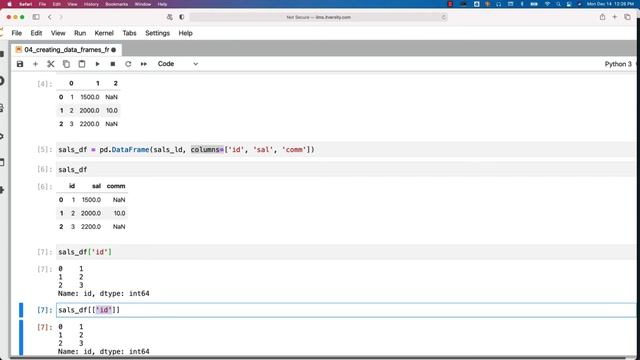The width and height of the screenshot is (640, 360).
Task: Click the blue collapser bar beside active cell
Action: (21, 310)
